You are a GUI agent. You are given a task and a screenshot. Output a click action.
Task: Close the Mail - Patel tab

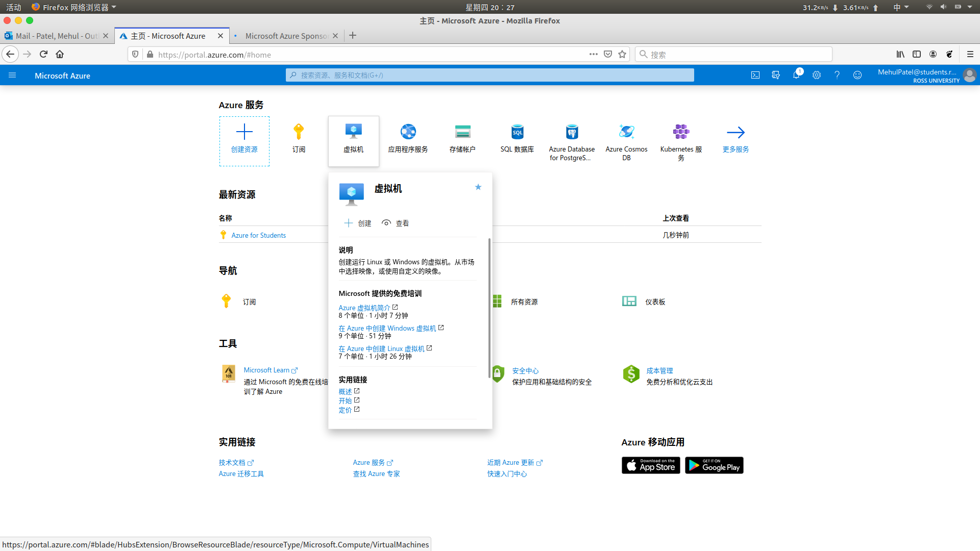tap(106, 36)
